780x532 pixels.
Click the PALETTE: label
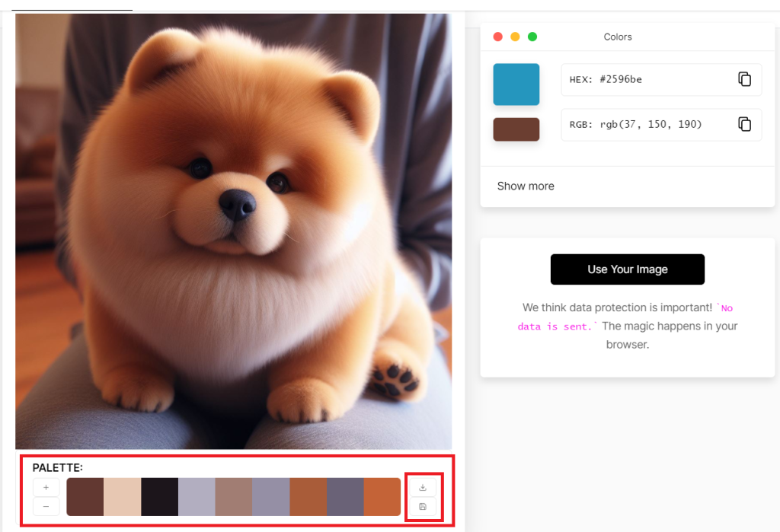point(58,468)
